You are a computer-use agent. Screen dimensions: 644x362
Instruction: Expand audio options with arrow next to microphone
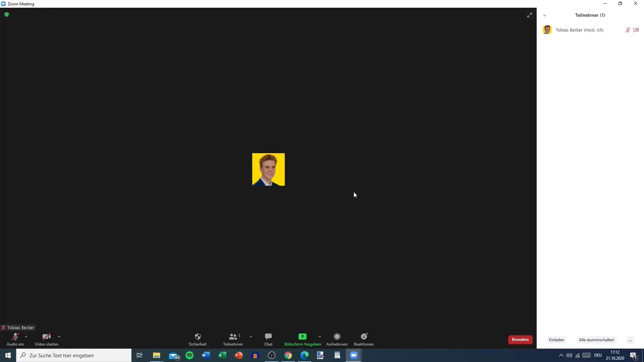pos(26,337)
